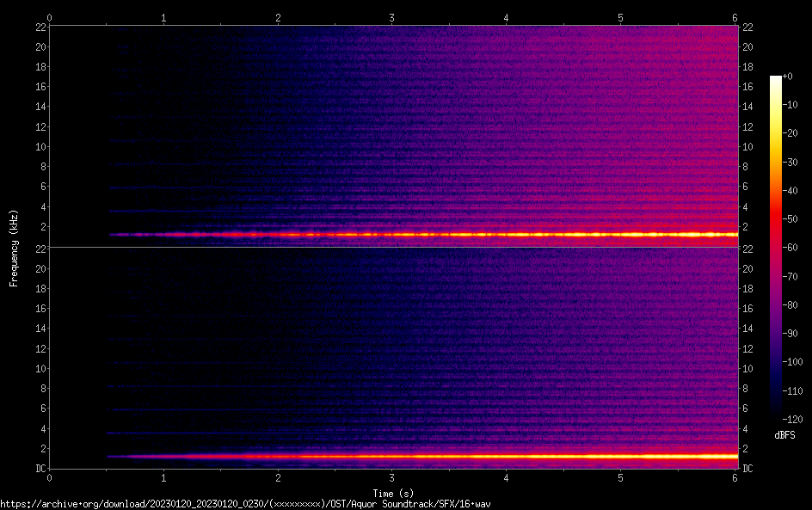
Task: Click the 6 label on the top time axis
Action: [x=735, y=17]
